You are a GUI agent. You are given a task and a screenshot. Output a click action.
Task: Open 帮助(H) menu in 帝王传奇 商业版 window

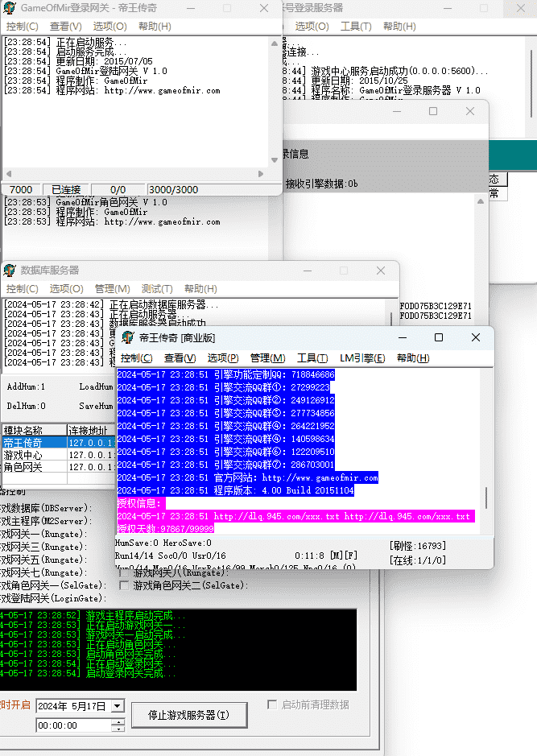pos(413,358)
